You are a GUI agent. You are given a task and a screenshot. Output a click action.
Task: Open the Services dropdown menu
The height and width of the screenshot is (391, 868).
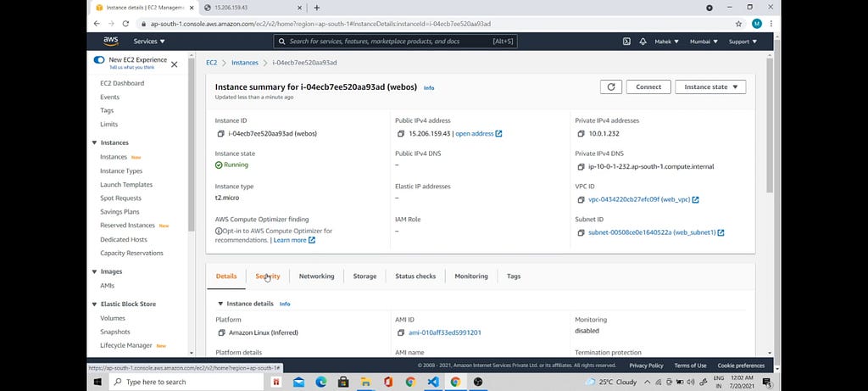[x=149, y=42]
